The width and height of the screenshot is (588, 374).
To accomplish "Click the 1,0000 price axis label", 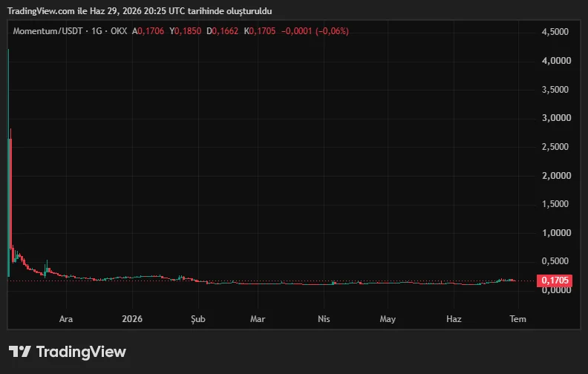I will pos(556,233).
